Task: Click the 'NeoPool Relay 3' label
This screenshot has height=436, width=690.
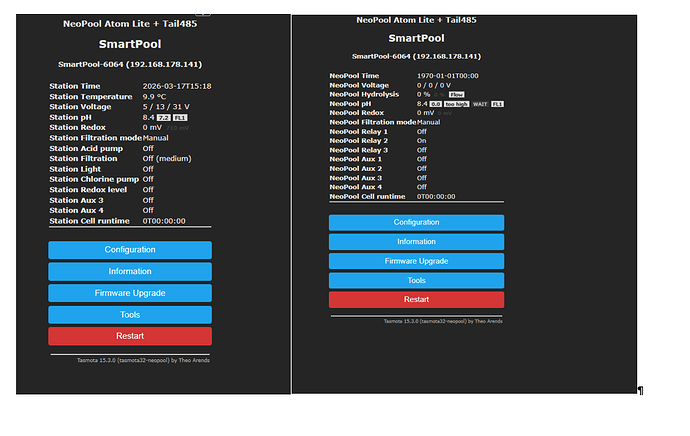Action: [x=359, y=150]
